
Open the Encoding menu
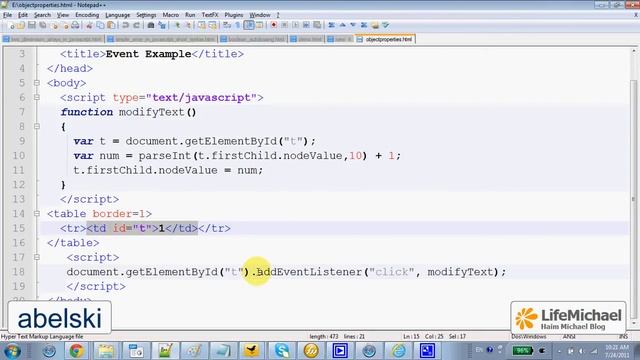87,15
